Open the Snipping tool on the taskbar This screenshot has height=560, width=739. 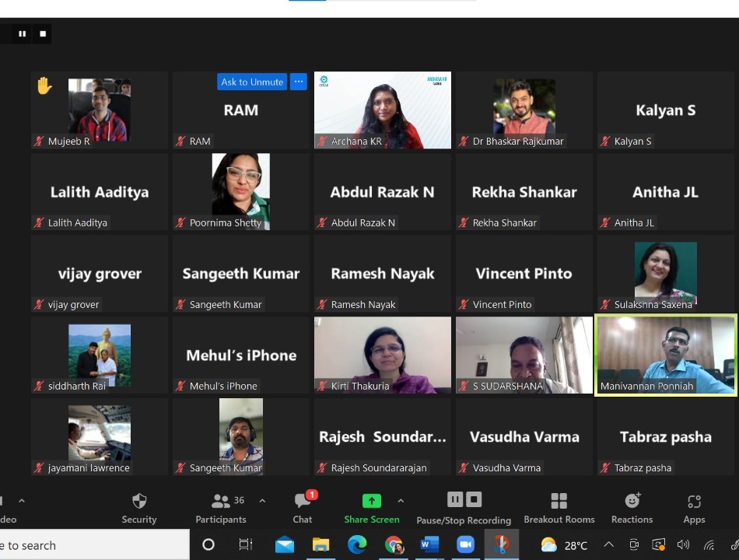click(x=502, y=545)
